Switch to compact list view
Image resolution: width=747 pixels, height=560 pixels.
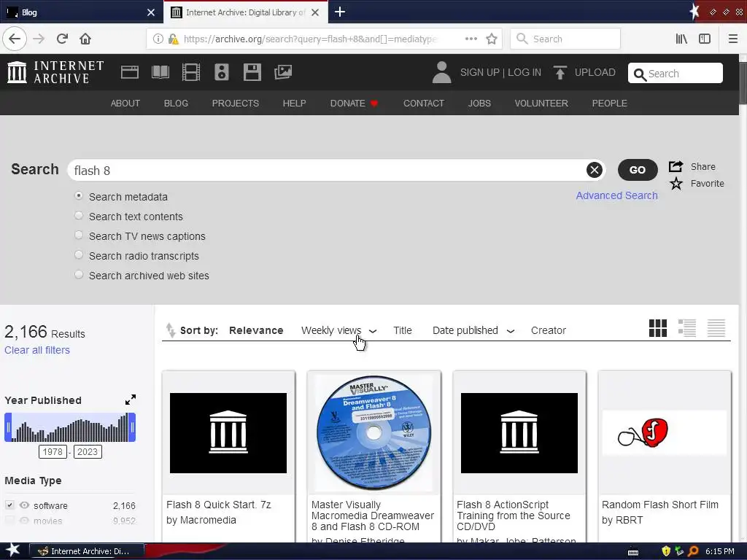tap(716, 328)
